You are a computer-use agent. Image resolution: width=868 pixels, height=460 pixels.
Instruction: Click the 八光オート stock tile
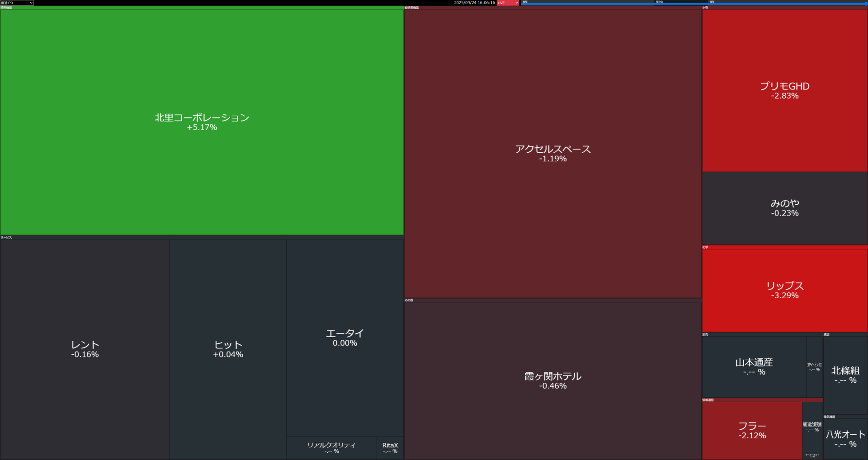point(845,438)
